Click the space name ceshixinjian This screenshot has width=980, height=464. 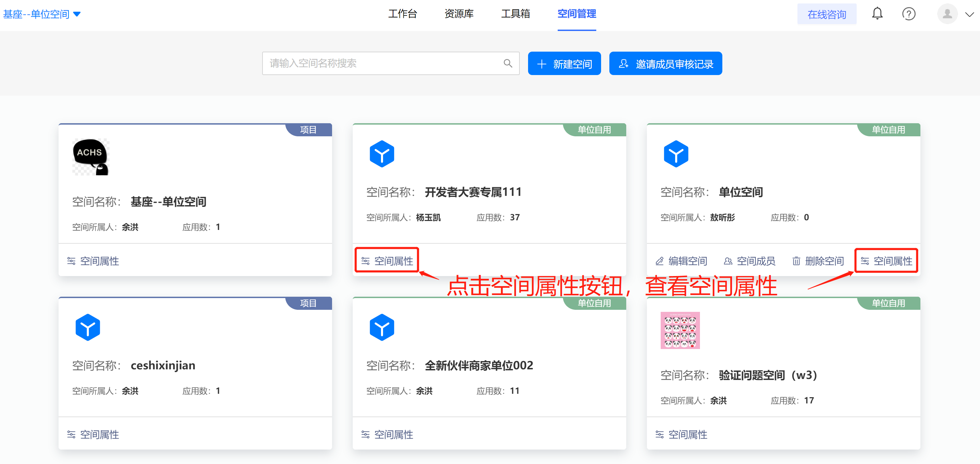coord(163,365)
